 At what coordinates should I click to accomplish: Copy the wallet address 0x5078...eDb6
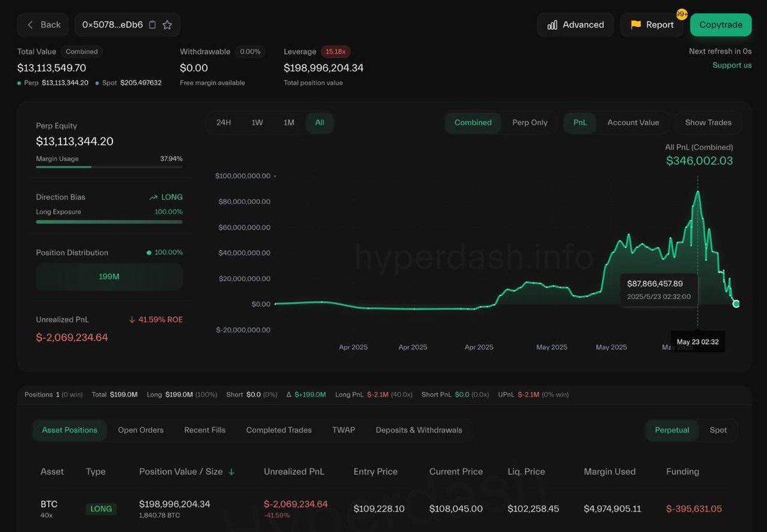pyautogui.click(x=151, y=24)
